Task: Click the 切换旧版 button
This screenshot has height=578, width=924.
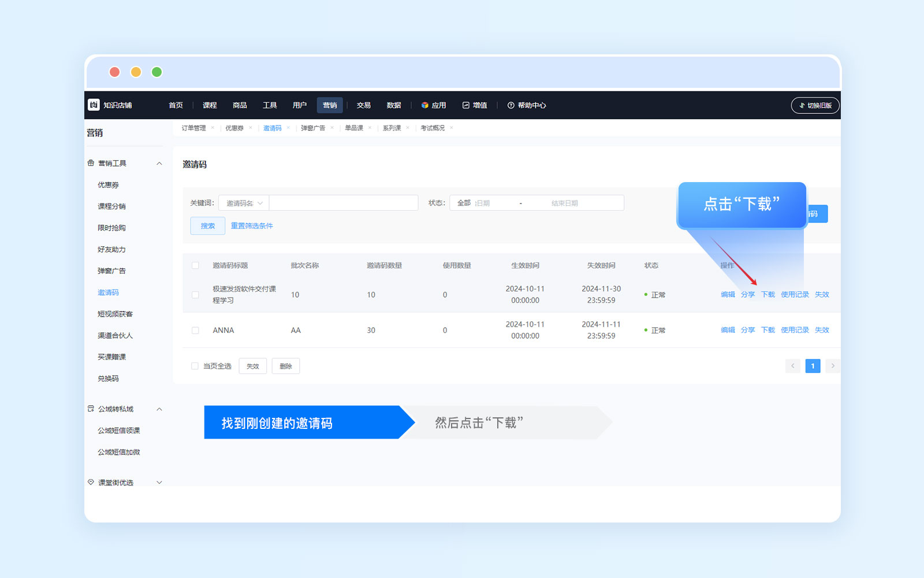Action: (x=815, y=105)
